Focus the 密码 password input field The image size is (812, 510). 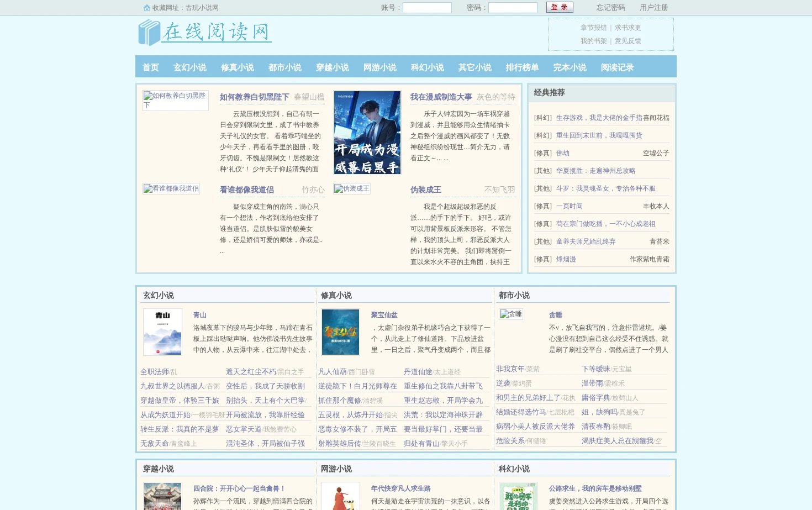point(513,8)
